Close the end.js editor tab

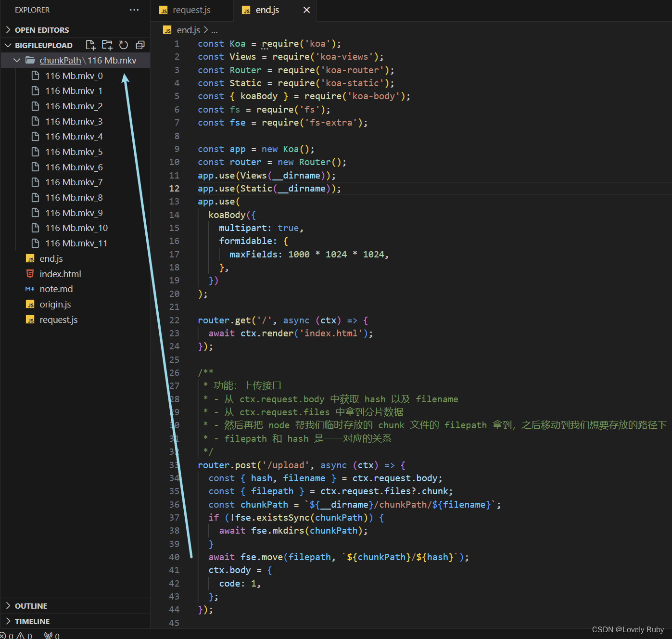point(306,10)
